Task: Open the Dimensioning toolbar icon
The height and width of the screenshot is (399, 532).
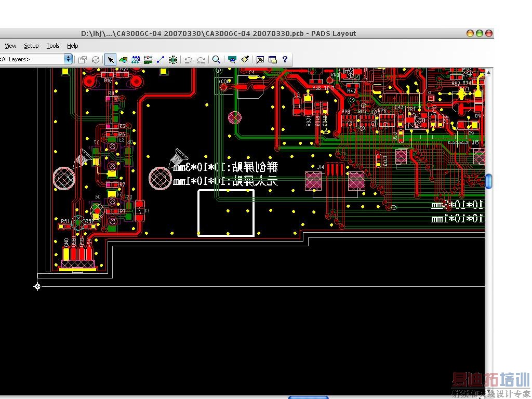Action: tap(148, 60)
